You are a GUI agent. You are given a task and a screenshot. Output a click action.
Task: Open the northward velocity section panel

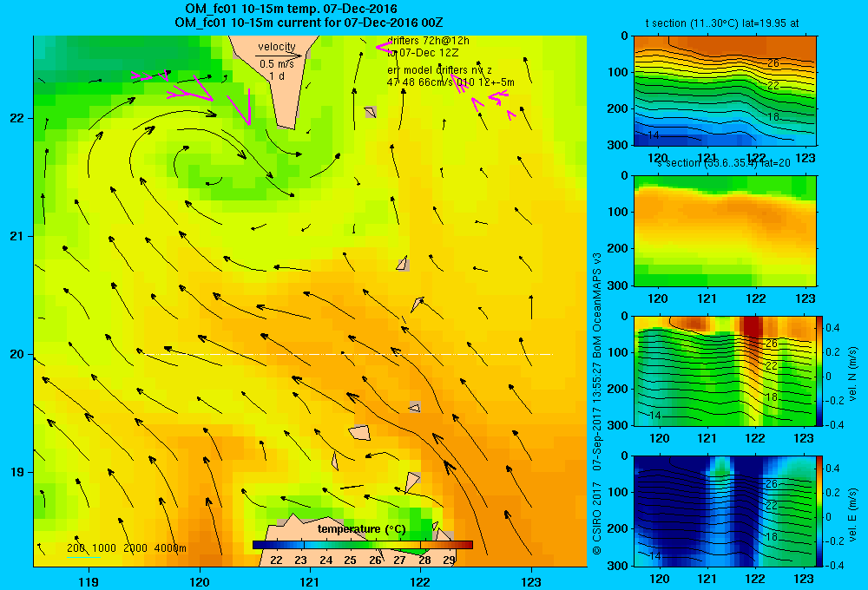tap(725, 370)
